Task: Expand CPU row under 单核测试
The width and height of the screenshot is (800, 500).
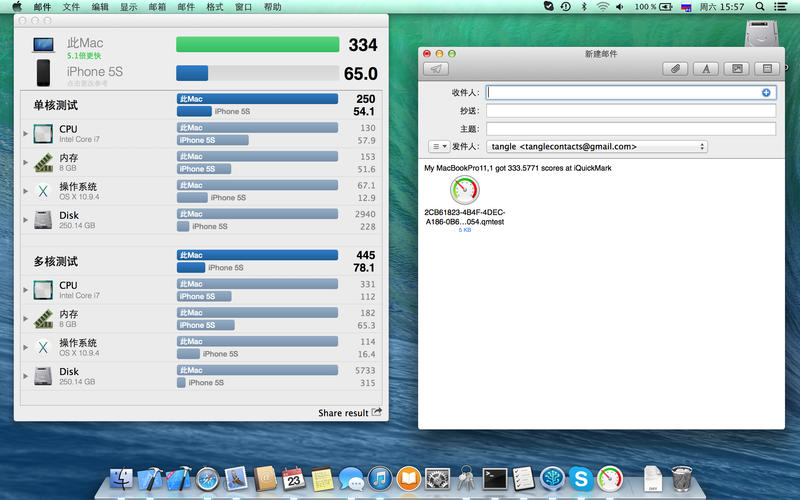Action: (x=25, y=134)
